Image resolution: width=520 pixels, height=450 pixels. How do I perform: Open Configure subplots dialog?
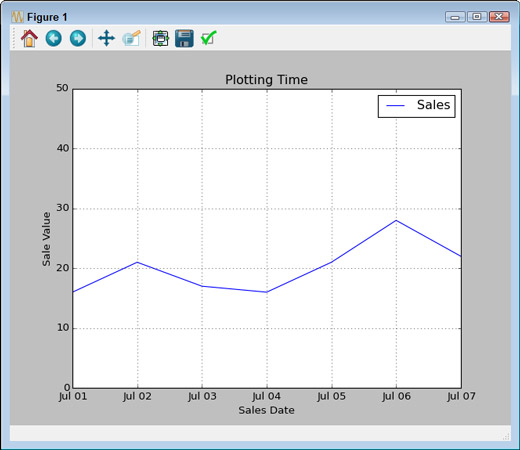pyautogui.click(x=161, y=38)
